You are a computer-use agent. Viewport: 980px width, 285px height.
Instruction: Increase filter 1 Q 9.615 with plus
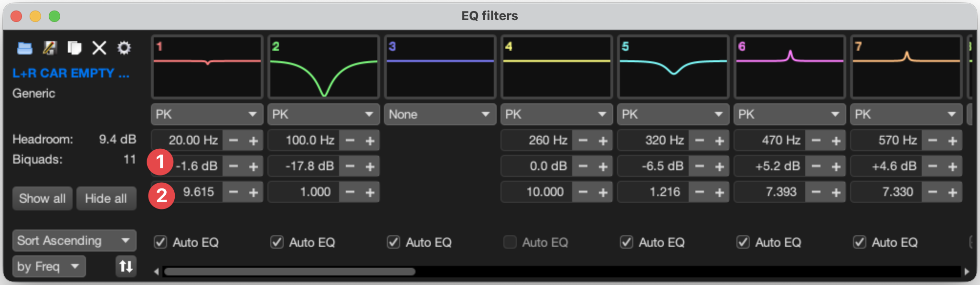[x=254, y=192]
